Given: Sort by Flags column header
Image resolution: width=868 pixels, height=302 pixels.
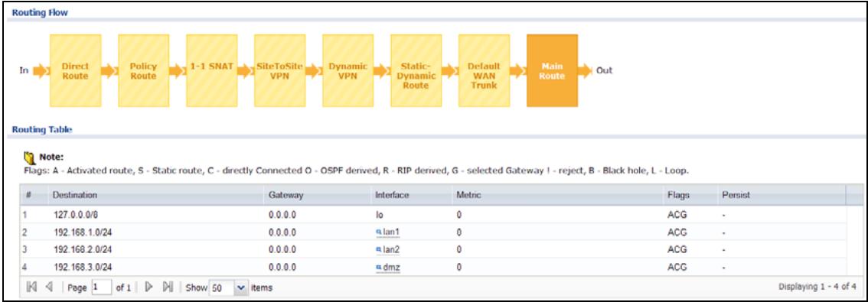Looking at the screenshot, I should click(x=690, y=195).
